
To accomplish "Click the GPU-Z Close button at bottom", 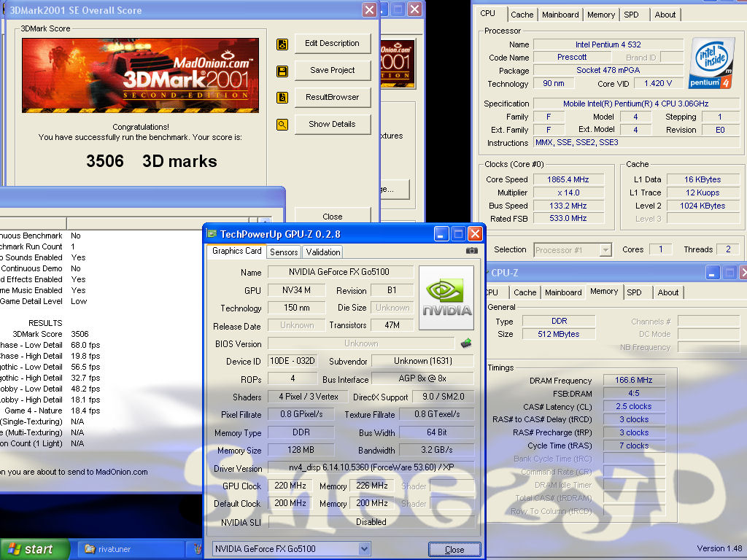I will (454, 550).
